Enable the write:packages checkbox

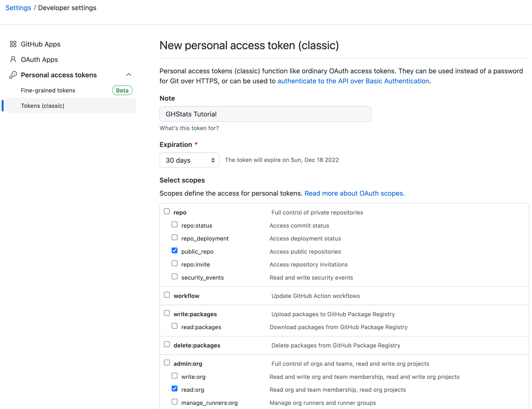[x=167, y=313]
